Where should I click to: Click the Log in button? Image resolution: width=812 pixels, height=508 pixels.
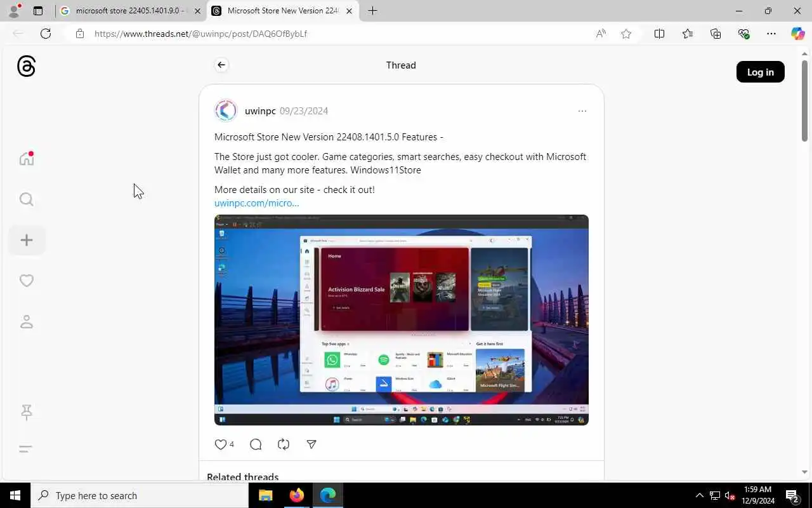pos(760,72)
